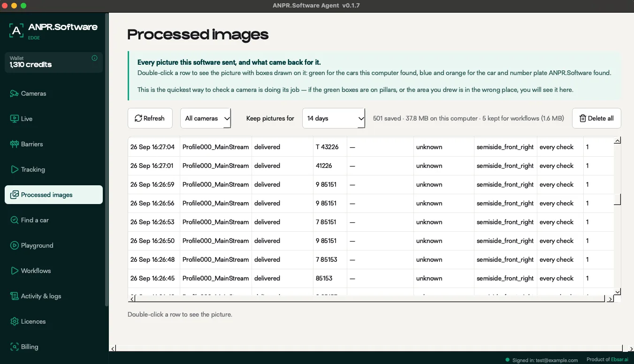Open Barriers via its sidebar icon

[x=14, y=144]
